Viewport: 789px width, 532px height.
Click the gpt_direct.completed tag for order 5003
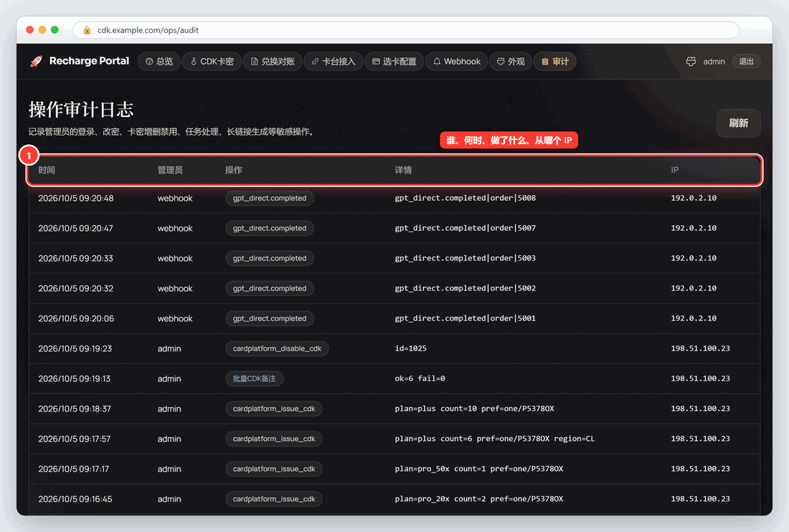[270, 258]
